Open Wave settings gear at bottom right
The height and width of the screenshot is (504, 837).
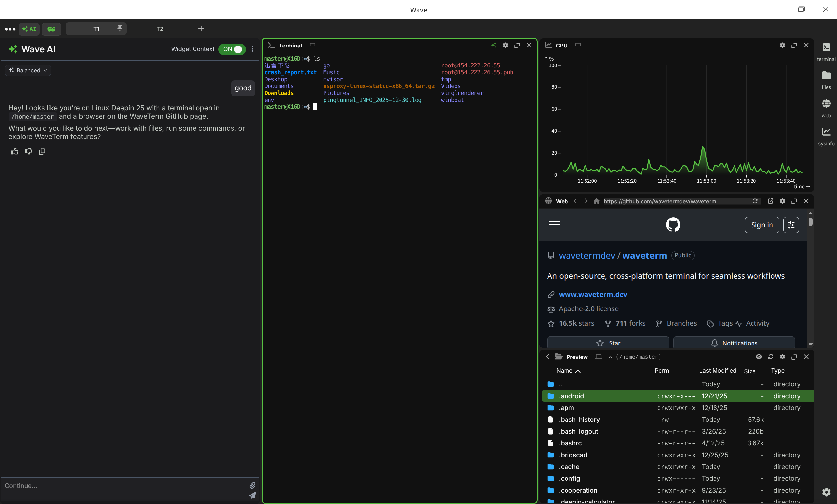[x=826, y=492]
